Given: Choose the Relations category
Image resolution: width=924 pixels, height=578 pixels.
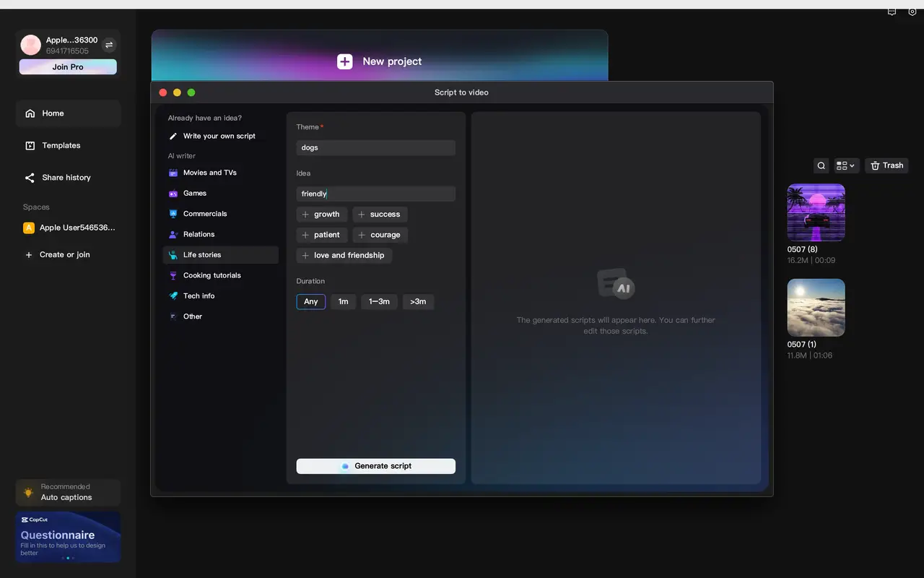Looking at the screenshot, I should 220,234.
